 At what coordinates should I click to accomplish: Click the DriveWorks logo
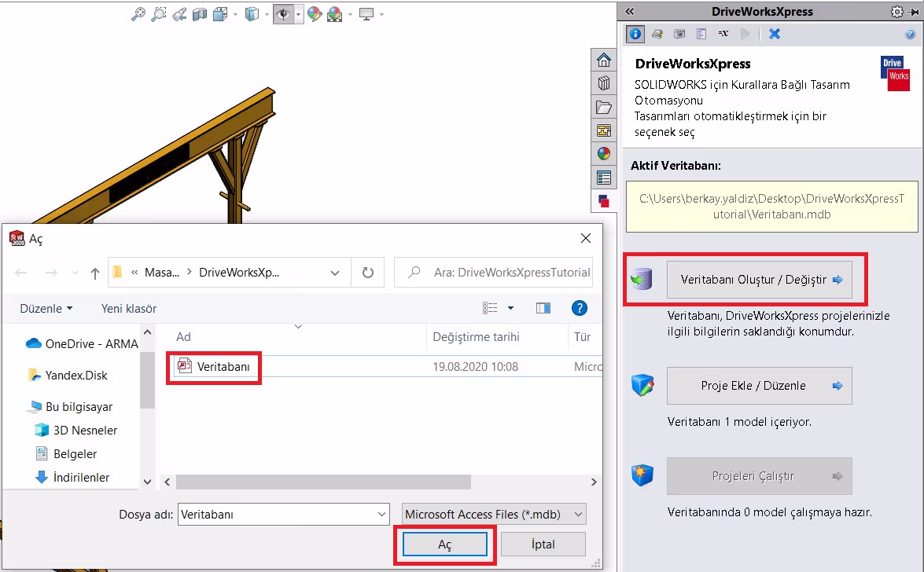tap(895, 74)
